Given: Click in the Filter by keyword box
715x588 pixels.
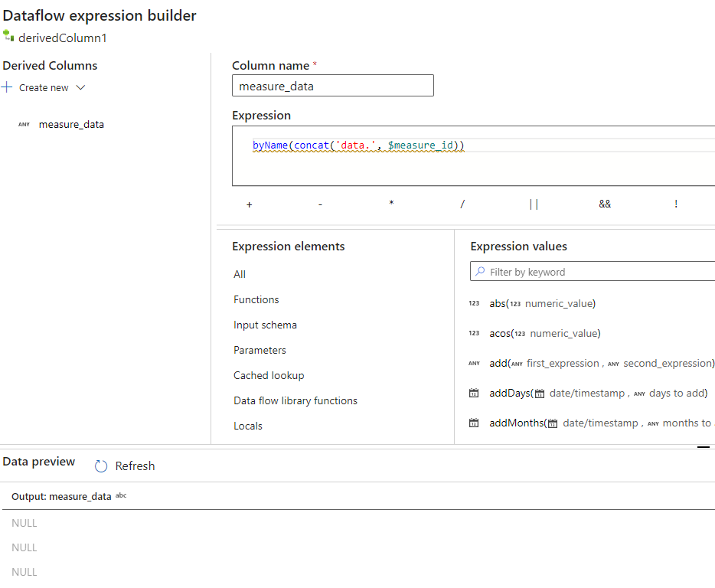Looking at the screenshot, I should click(x=597, y=272).
